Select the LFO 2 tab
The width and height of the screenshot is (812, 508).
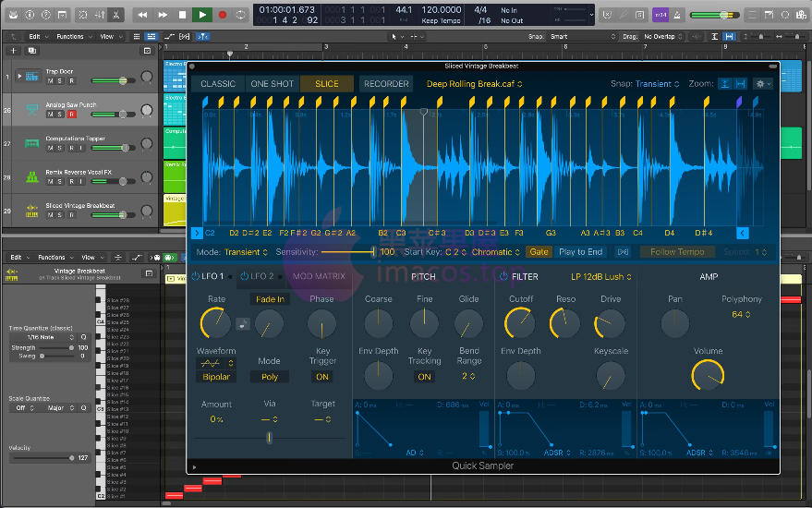(x=261, y=276)
